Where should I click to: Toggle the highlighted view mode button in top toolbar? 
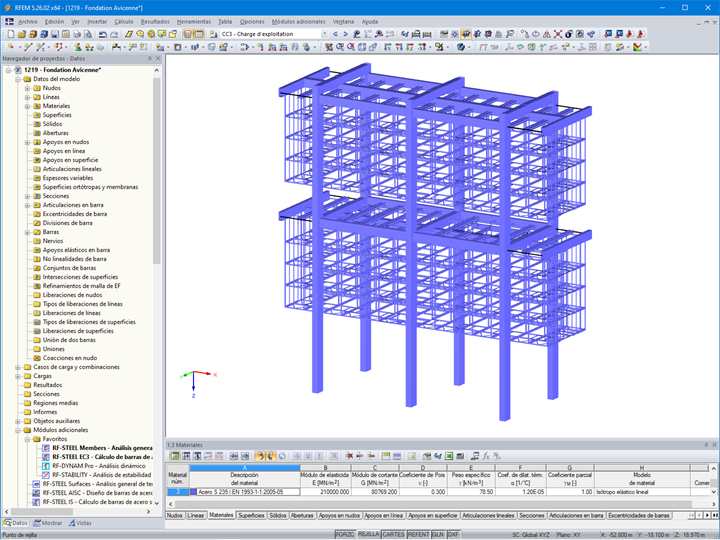click(466, 34)
